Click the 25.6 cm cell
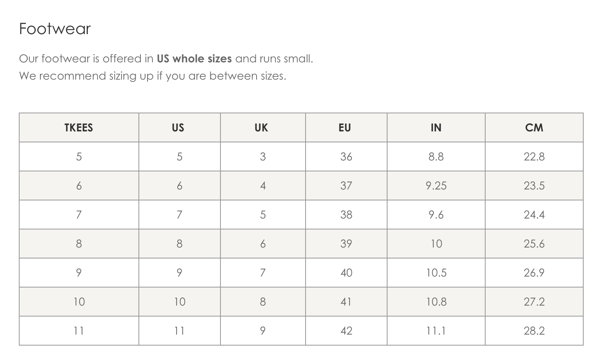The image size is (597, 364). [534, 244]
